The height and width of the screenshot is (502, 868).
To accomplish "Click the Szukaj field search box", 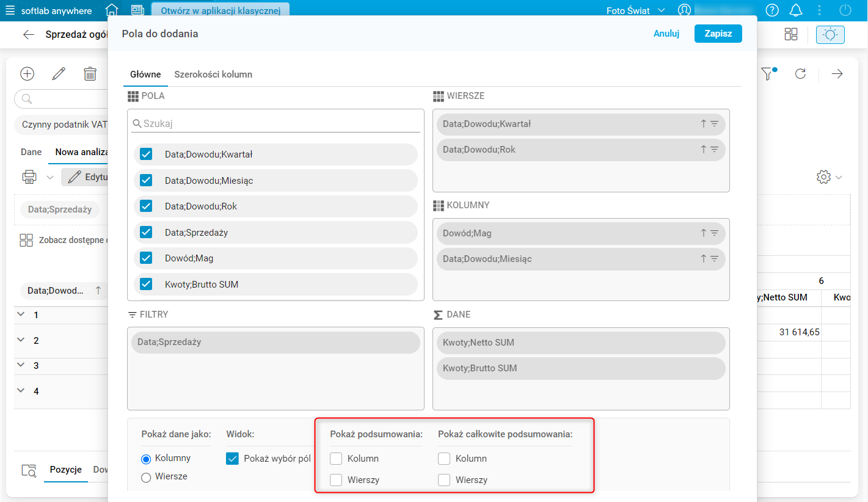I will (275, 123).
